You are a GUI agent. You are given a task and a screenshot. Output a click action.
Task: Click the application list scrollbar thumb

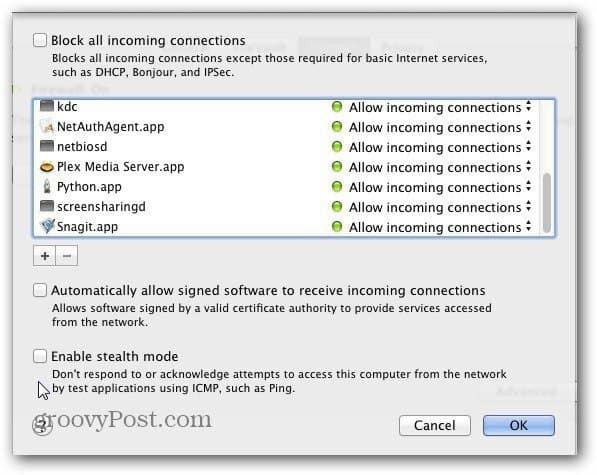tap(547, 203)
